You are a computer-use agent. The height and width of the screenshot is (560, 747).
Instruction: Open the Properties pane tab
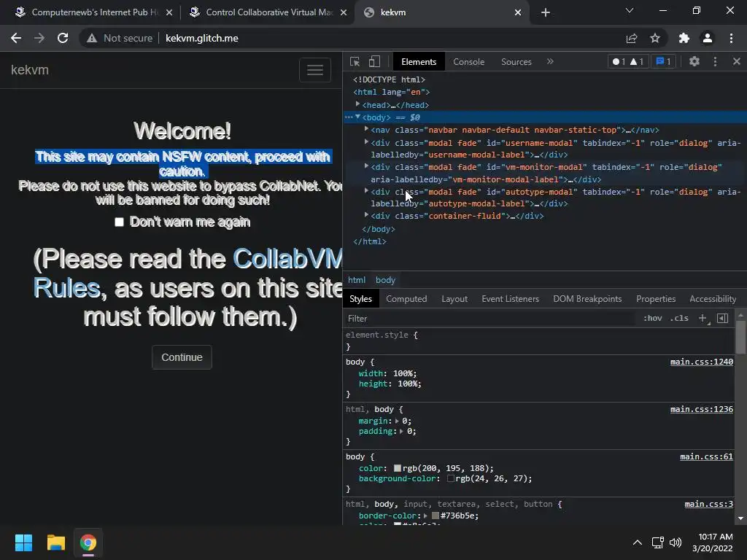click(x=656, y=299)
